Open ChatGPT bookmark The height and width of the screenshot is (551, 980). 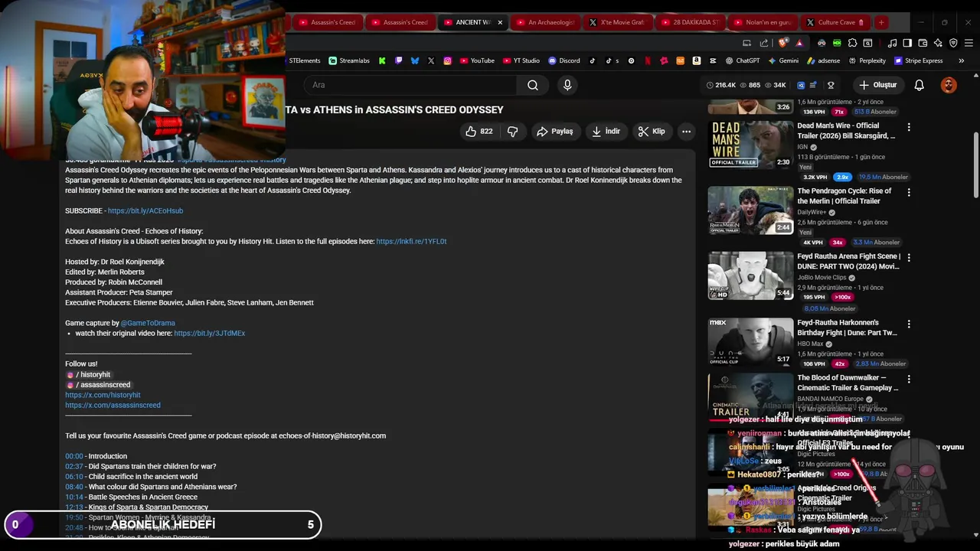click(742, 60)
